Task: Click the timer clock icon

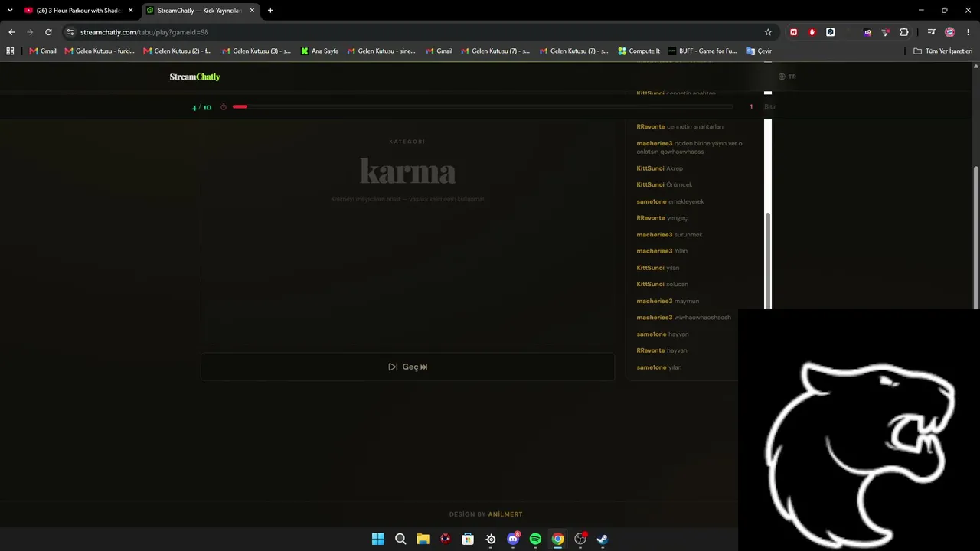Action: 224,107
